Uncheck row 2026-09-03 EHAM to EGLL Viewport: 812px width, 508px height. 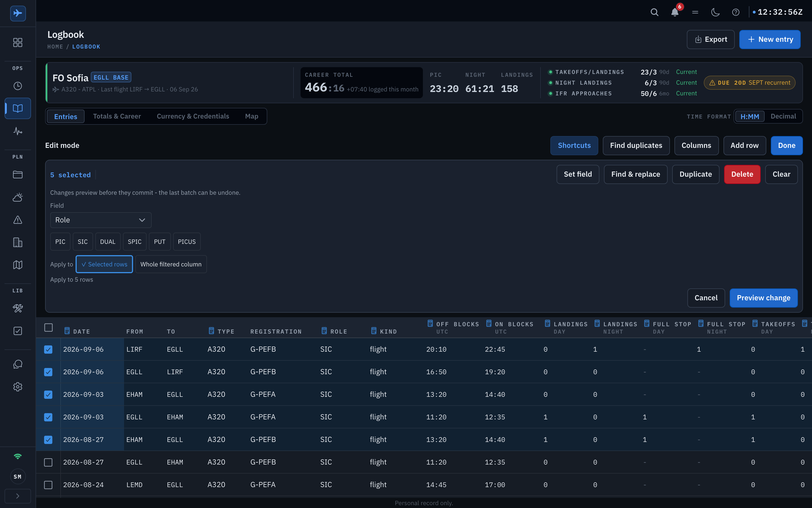tap(48, 395)
